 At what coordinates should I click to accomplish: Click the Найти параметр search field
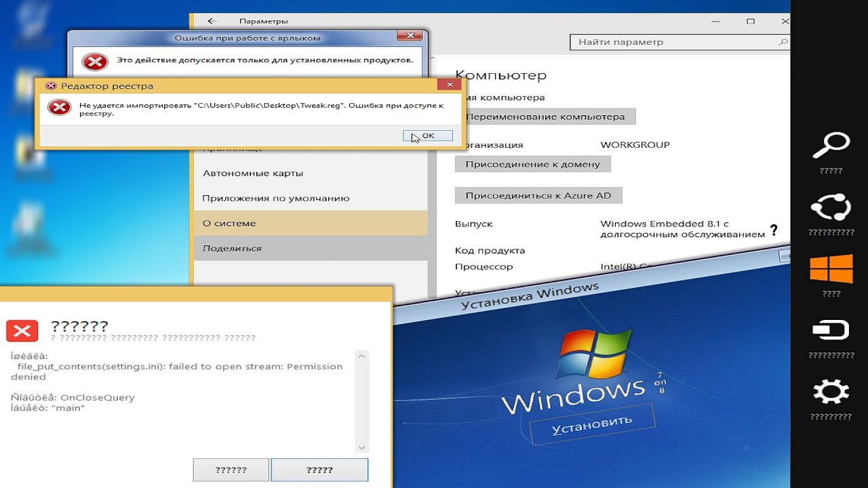coord(680,42)
